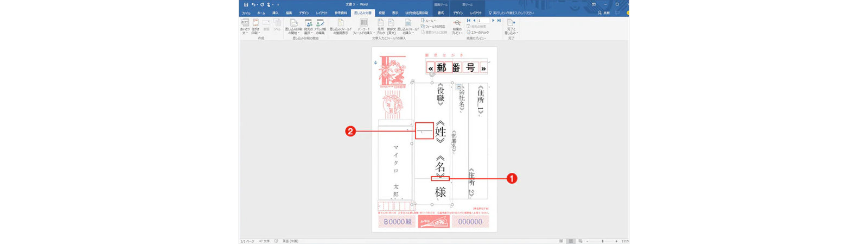Image resolution: width=868 pixels, height=244 pixels.
Task: Click the 《役職》 job title merge field
Action: point(441,93)
